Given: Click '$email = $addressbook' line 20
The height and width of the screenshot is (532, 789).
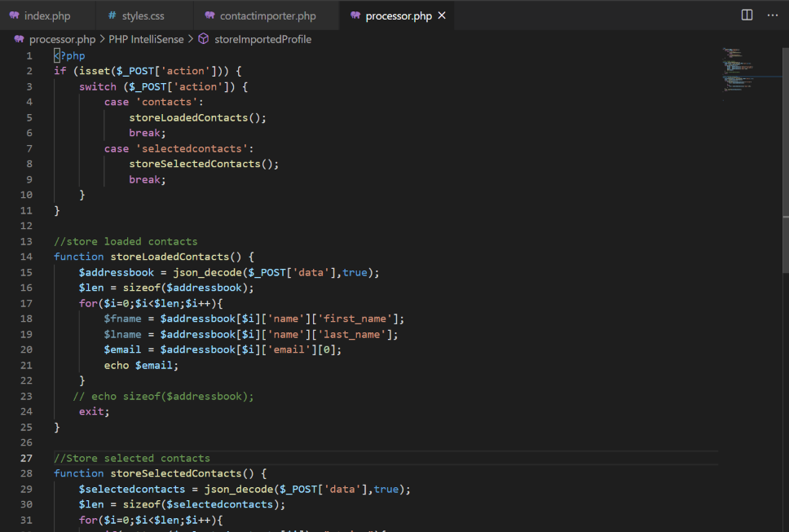Looking at the screenshot, I should (223, 350).
